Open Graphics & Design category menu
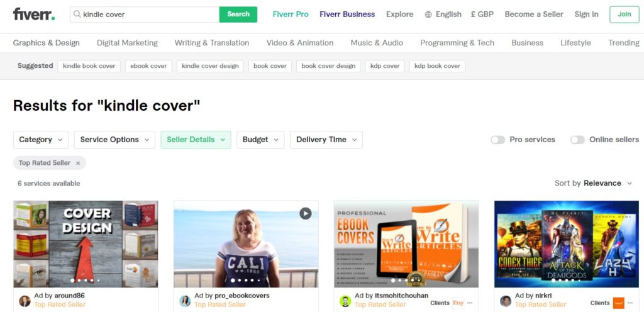 click(47, 43)
